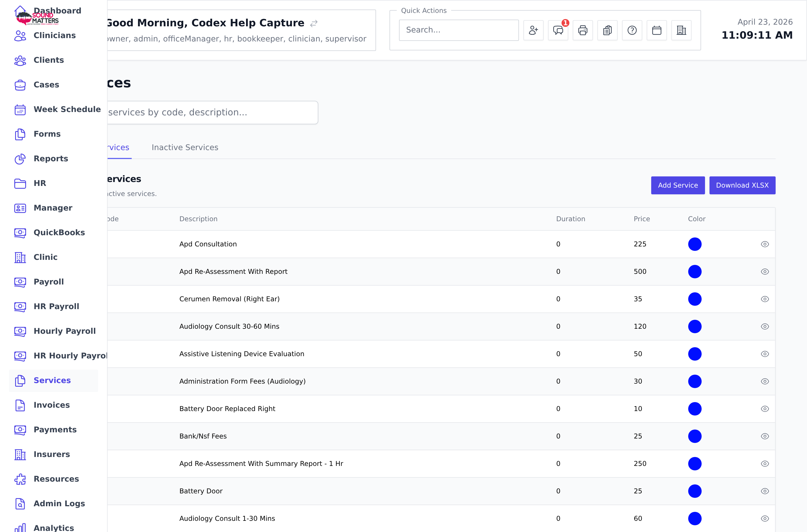Viewport: 807px width, 532px height.
Task: Click the Color column header
Action: click(x=697, y=219)
